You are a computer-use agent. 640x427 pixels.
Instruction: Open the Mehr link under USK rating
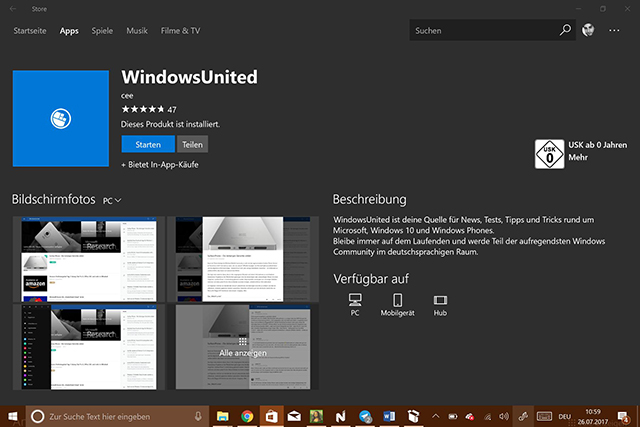578,158
